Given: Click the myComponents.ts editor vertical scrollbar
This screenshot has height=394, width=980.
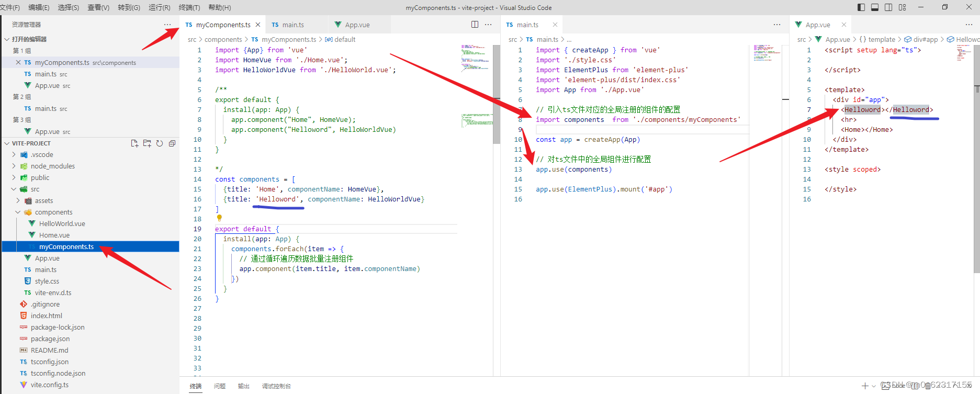Looking at the screenshot, I should coord(497,94).
